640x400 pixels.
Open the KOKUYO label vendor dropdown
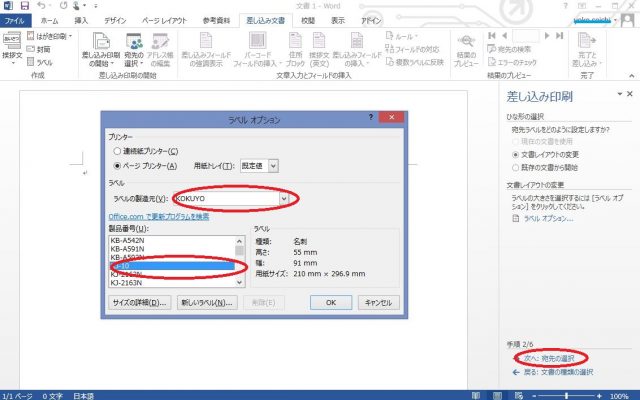[x=285, y=199]
